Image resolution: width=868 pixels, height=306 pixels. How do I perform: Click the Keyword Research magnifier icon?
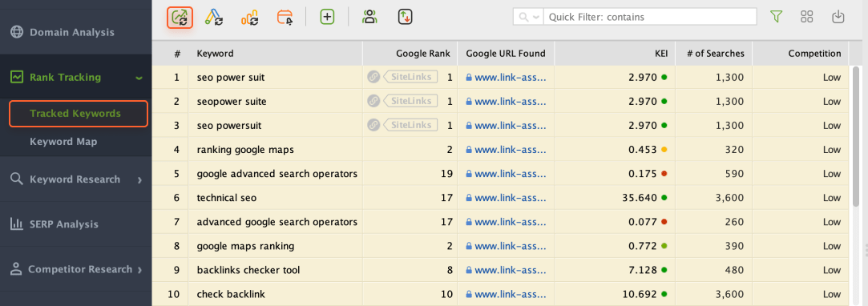coord(17,179)
